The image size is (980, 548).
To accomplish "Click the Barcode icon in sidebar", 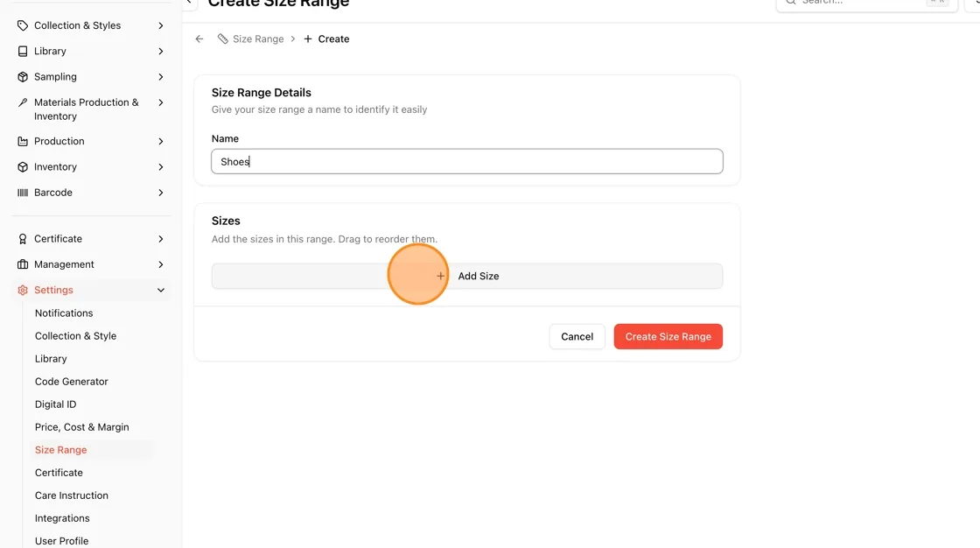I will coord(23,193).
